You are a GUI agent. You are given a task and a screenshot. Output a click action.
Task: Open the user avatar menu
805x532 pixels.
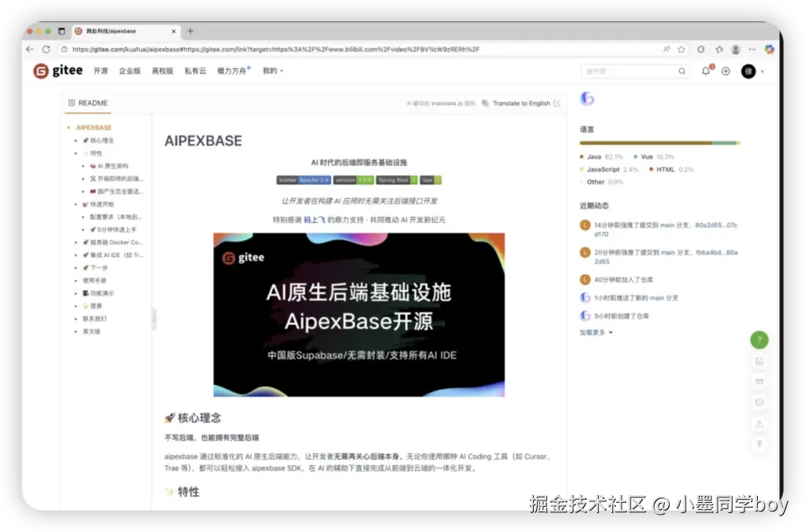748,72
